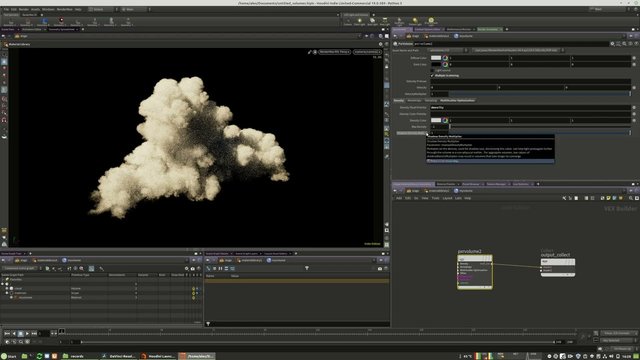Image resolution: width=640 pixels, height=360 pixels.
Task: Open the Start menu on taskbar
Action: (x=9, y=356)
